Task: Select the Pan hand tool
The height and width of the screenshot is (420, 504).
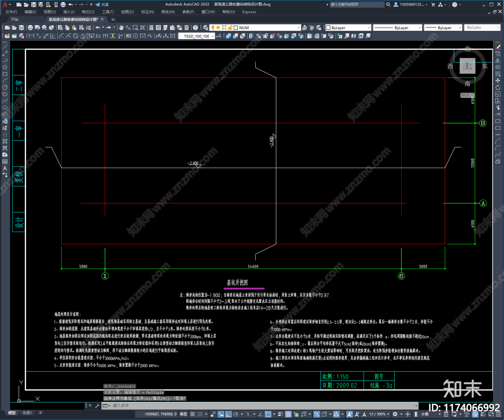Action: coord(121,28)
